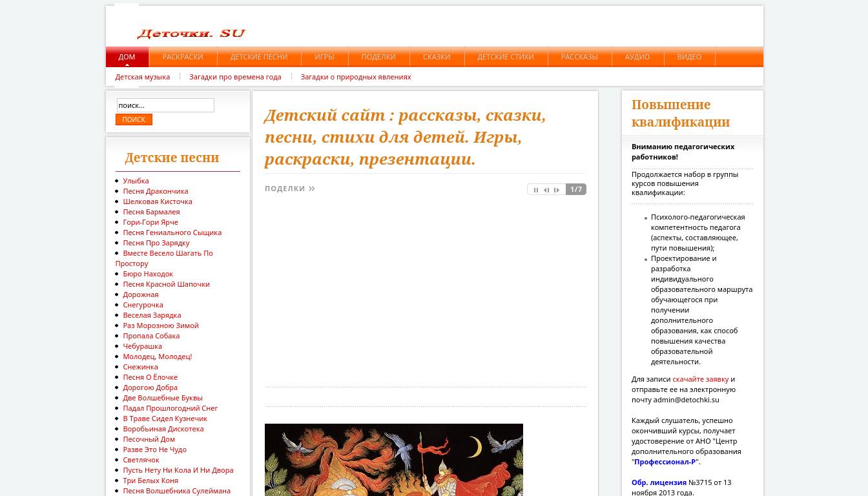The width and height of the screenshot is (868, 496).
Task: Open the СКАЗКИ menu item
Action: [x=437, y=57]
